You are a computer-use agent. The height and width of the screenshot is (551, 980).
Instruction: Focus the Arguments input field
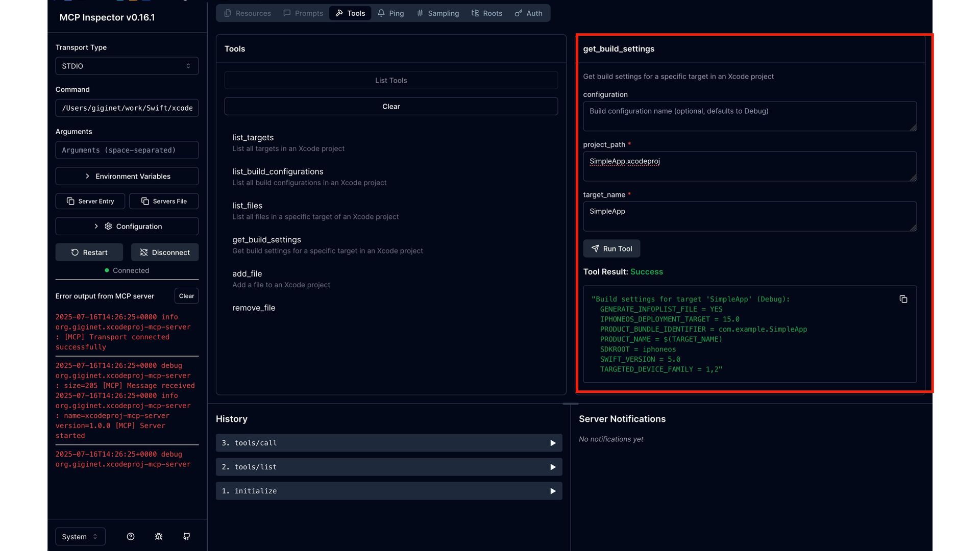(x=127, y=150)
